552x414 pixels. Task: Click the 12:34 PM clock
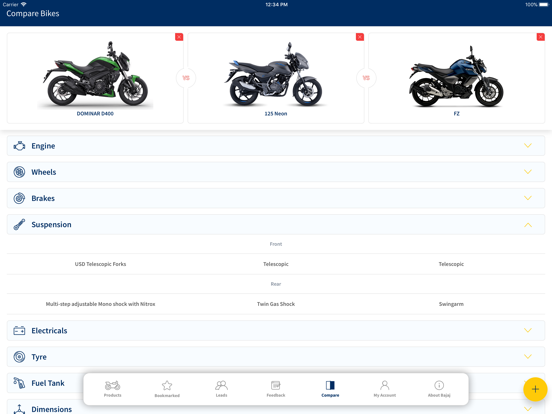tap(276, 5)
